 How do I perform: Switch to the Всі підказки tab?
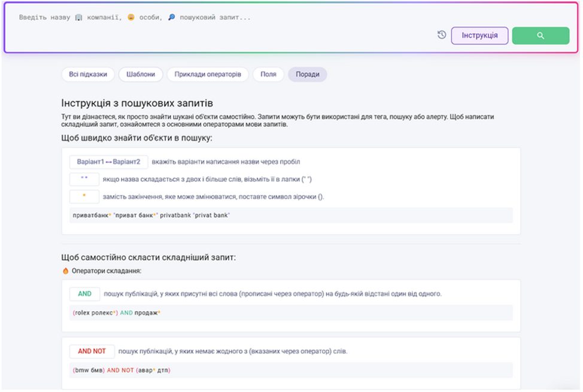(x=88, y=75)
